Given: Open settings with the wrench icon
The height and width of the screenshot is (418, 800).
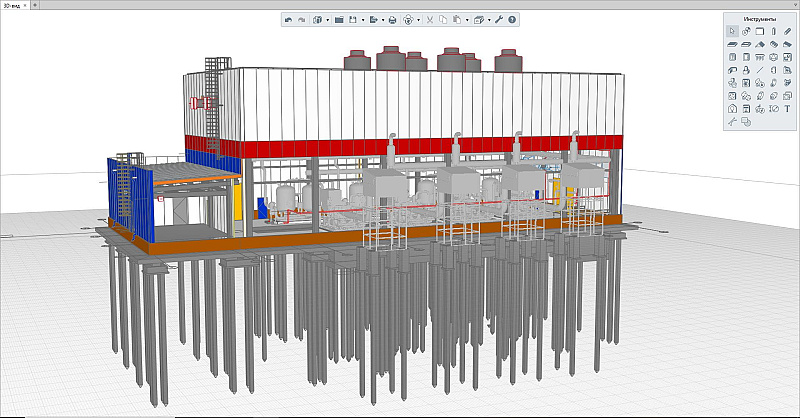Looking at the screenshot, I should tap(499, 19).
